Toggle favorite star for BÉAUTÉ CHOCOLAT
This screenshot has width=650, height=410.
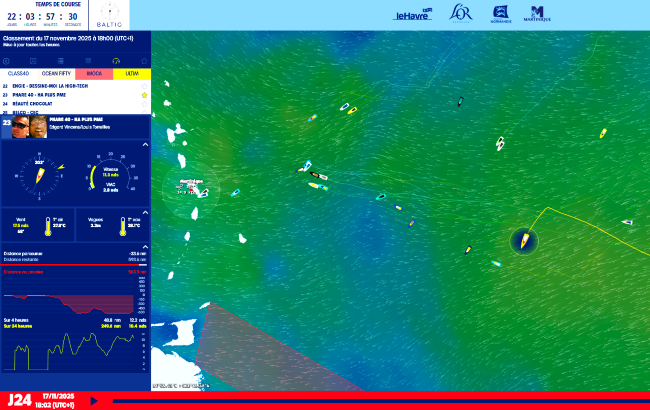click(144, 104)
